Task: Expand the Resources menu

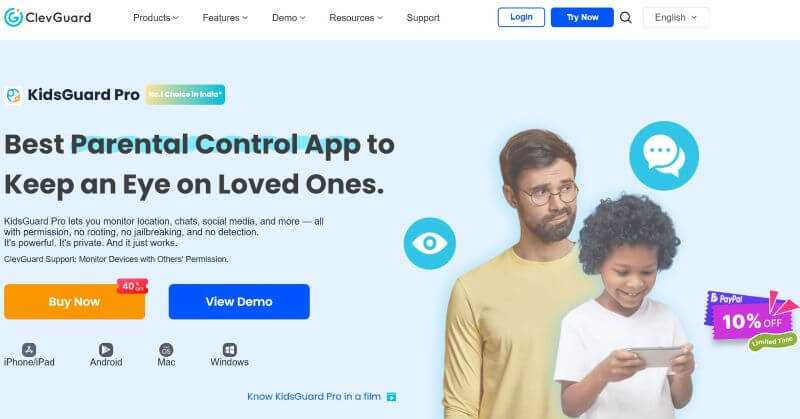Action: 356,18
